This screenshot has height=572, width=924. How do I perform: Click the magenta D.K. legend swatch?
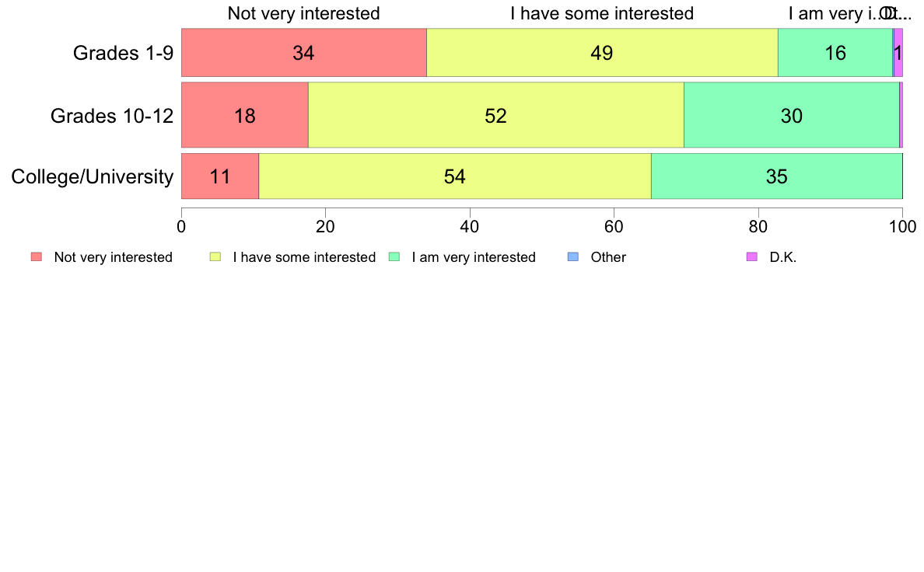pyautogui.click(x=752, y=256)
